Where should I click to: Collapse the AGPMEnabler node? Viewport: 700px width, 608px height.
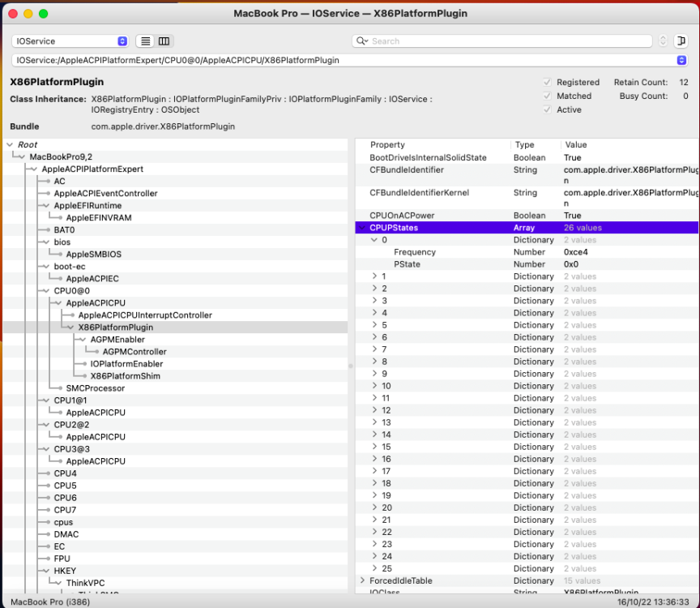tap(83, 340)
